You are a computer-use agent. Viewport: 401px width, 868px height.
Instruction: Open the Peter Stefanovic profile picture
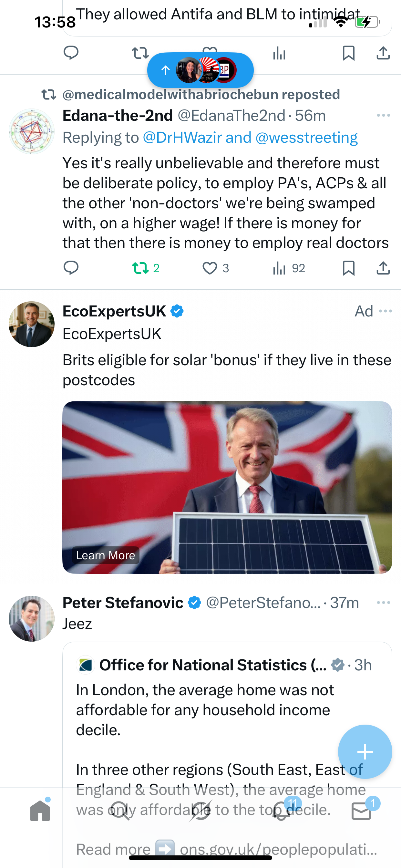tap(32, 618)
